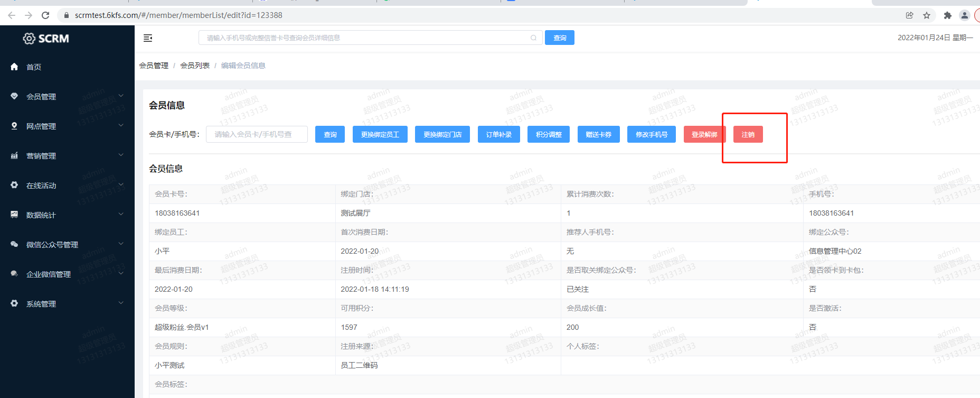
Task: Click the 积分调整 button
Action: tap(549, 134)
